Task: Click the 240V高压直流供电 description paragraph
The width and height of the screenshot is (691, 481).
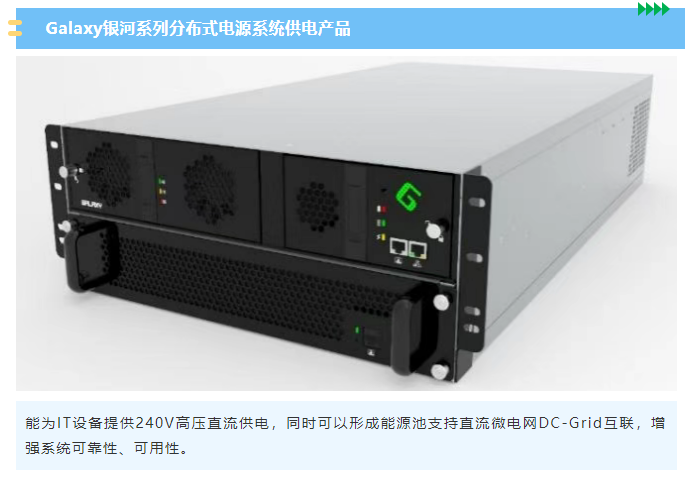Action: [x=346, y=436]
